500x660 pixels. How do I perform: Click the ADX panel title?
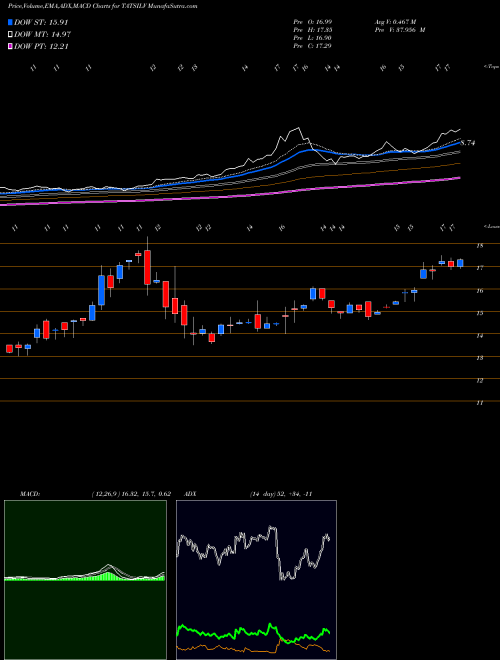pyautogui.click(x=188, y=494)
